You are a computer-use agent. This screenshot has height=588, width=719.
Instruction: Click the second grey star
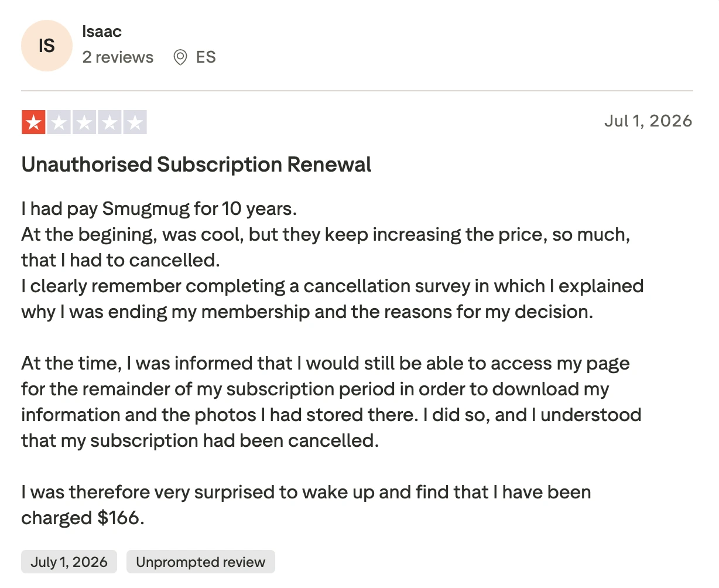[x=59, y=122]
